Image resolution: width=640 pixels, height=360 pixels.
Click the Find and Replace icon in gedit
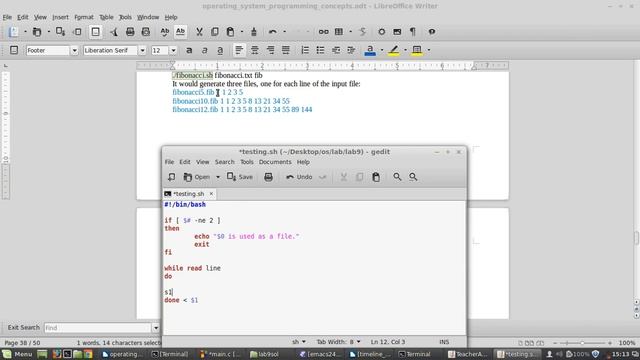coord(413,177)
